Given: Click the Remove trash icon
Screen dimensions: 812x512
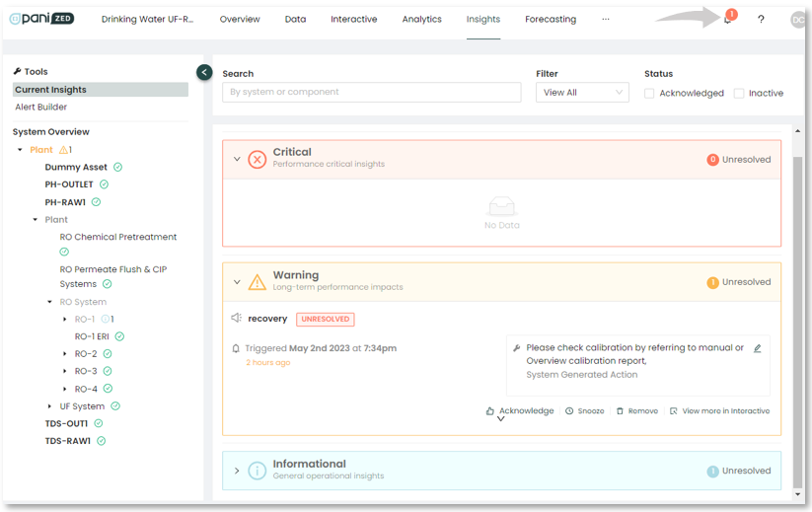Looking at the screenshot, I should point(620,411).
